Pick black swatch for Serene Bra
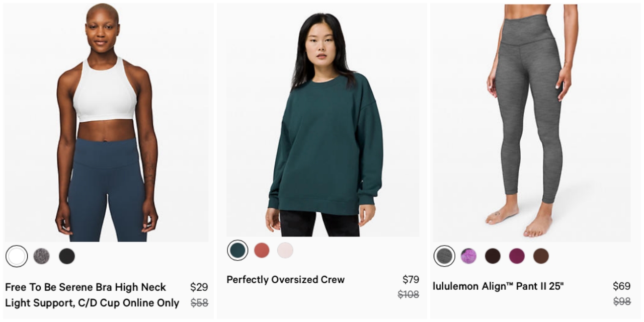 click(67, 256)
